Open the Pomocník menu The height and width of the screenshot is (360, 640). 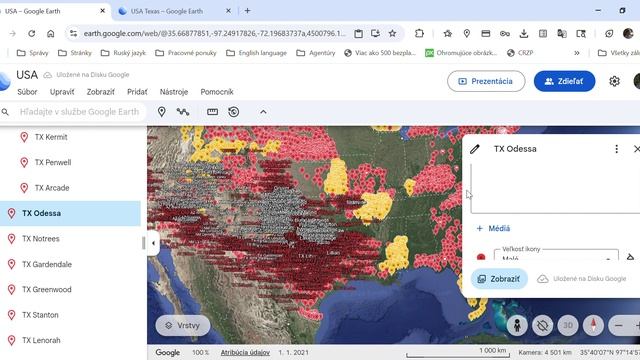click(x=217, y=92)
